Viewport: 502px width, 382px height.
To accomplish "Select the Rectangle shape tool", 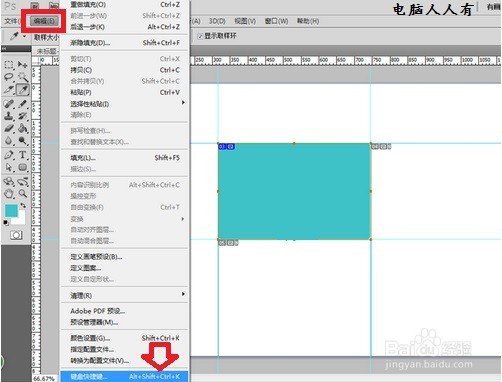I will pos(23,167).
